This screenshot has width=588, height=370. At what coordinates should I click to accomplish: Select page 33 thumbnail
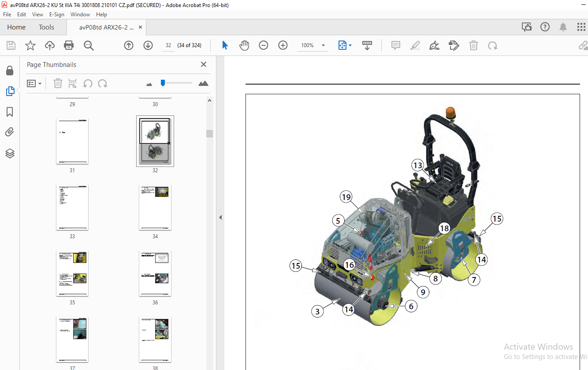point(72,207)
